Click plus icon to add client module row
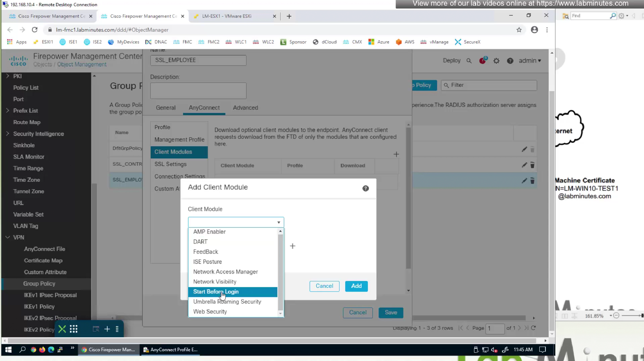 click(x=396, y=154)
